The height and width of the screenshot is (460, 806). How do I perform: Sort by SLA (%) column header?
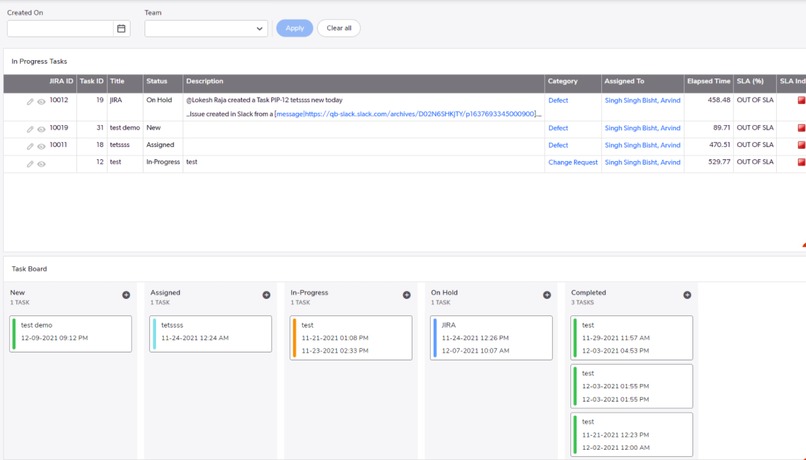(750, 81)
